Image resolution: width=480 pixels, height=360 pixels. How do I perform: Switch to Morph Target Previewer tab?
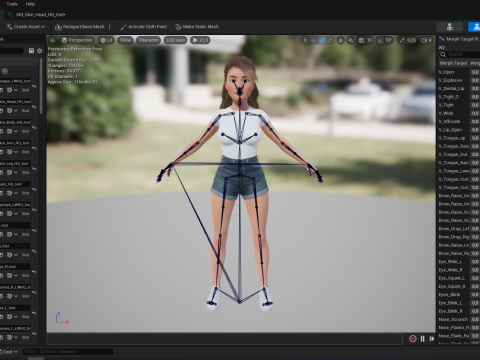pos(459,39)
